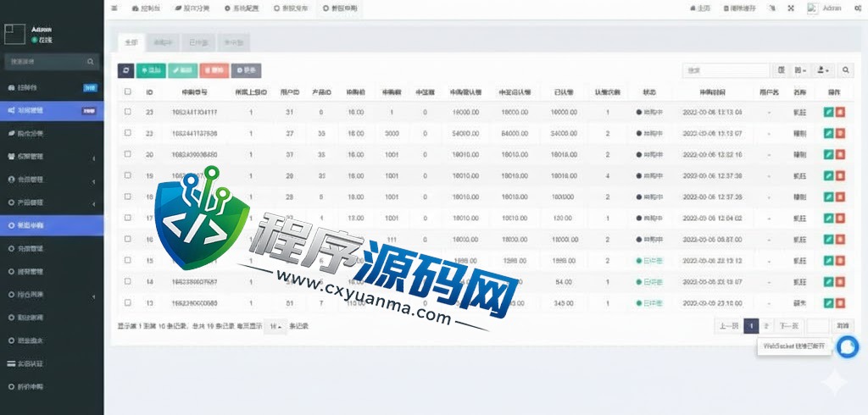Image resolution: width=868 pixels, height=415 pixels.
Task: Delete the row with ID 13
Action: 840,302
